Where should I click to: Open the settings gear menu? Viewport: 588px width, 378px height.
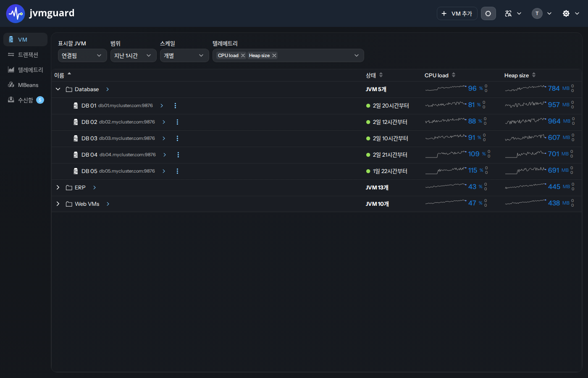[571, 13]
